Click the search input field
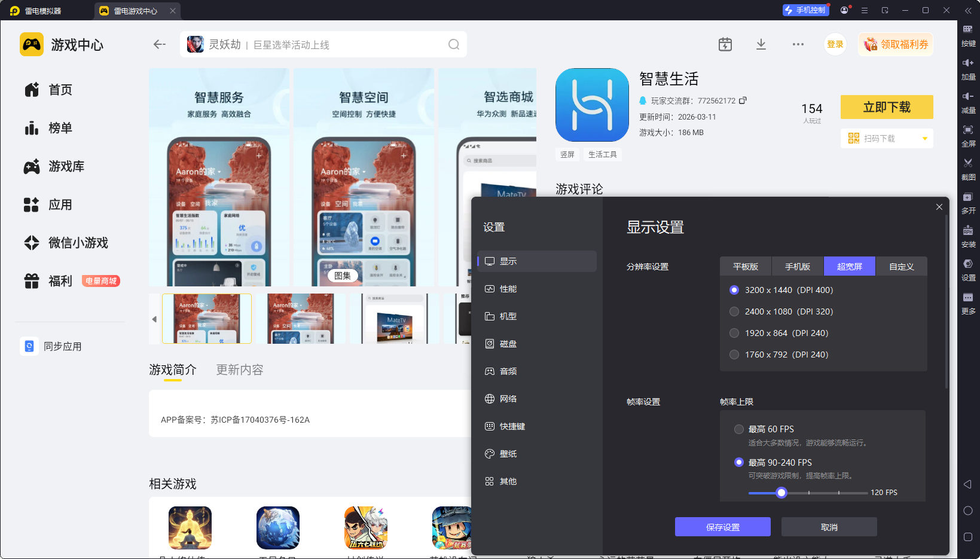The height and width of the screenshot is (559, 980). pyautogui.click(x=323, y=44)
